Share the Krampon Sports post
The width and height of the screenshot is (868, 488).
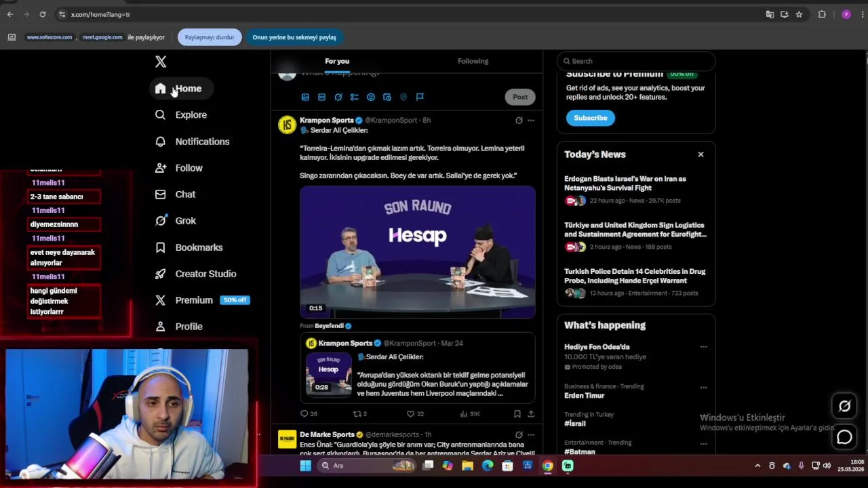pos(531,413)
